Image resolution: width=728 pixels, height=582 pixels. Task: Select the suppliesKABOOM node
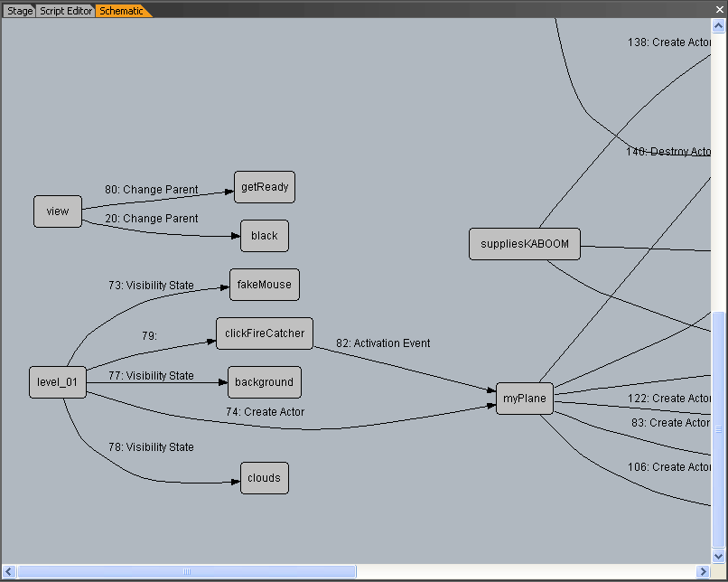(x=525, y=244)
